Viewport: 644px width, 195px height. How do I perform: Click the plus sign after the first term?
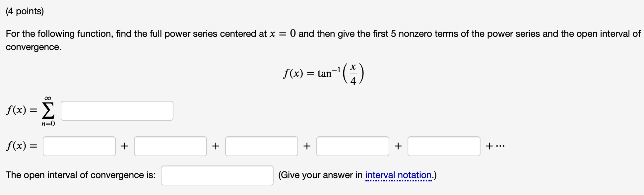pos(124,145)
